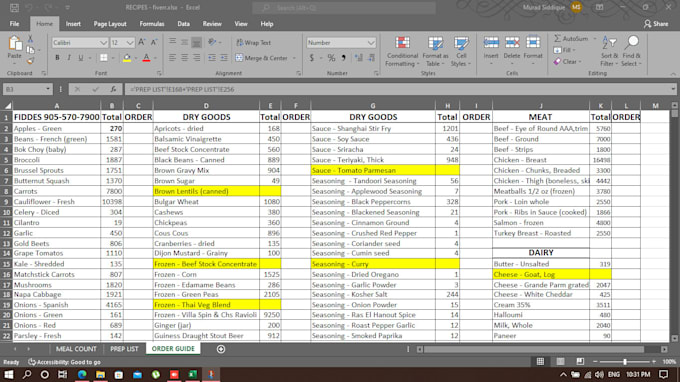The width and height of the screenshot is (680, 382).
Task: Open Sort & Filter menu
Action: [x=609, y=51]
